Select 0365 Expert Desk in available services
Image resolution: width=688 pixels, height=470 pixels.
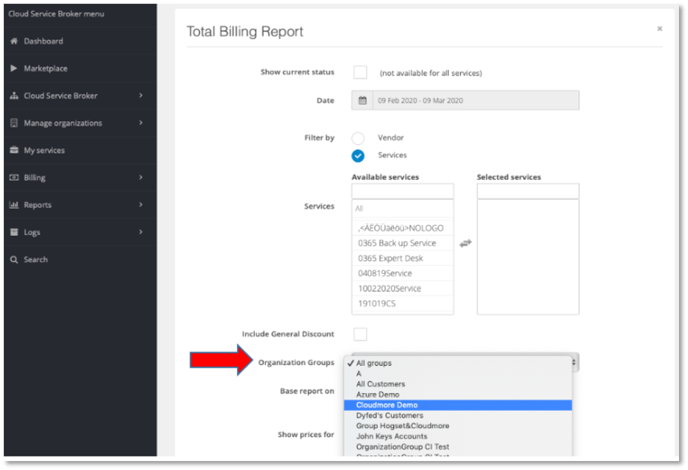click(x=391, y=257)
